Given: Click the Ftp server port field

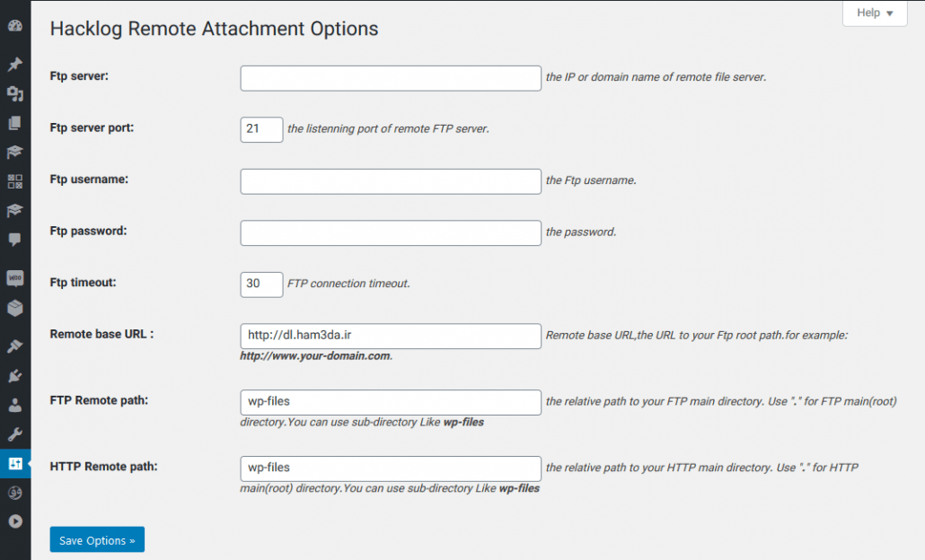Looking at the screenshot, I should pyautogui.click(x=261, y=130).
